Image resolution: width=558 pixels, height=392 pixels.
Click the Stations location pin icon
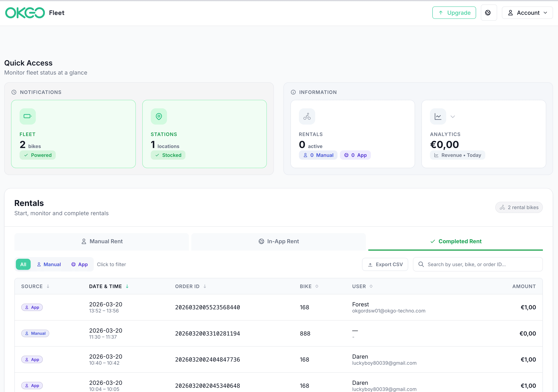click(x=159, y=116)
